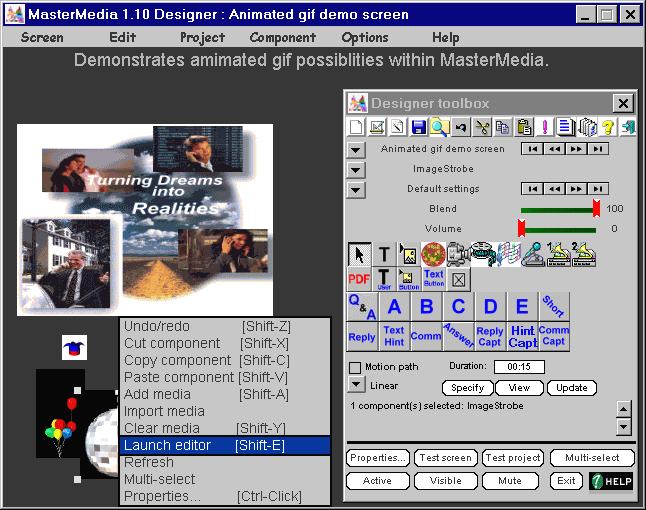The image size is (646, 510).
Task: Select the answer A component tool
Action: [x=394, y=307]
